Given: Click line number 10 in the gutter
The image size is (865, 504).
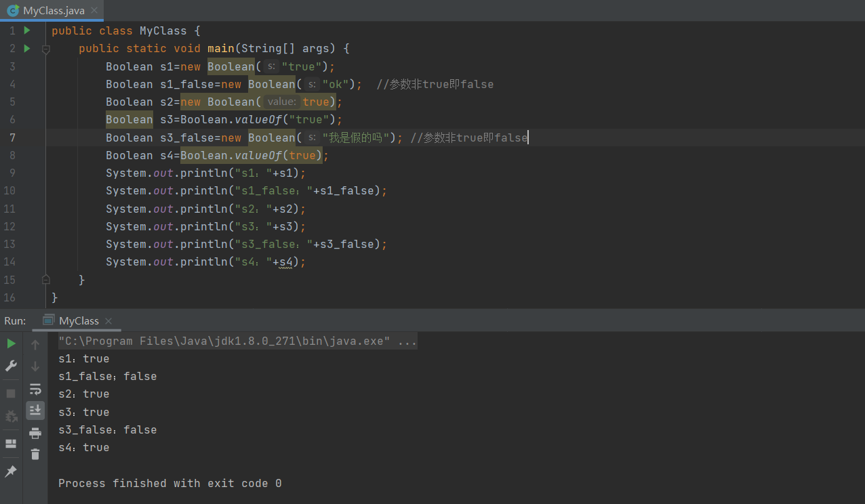Looking at the screenshot, I should (9, 190).
